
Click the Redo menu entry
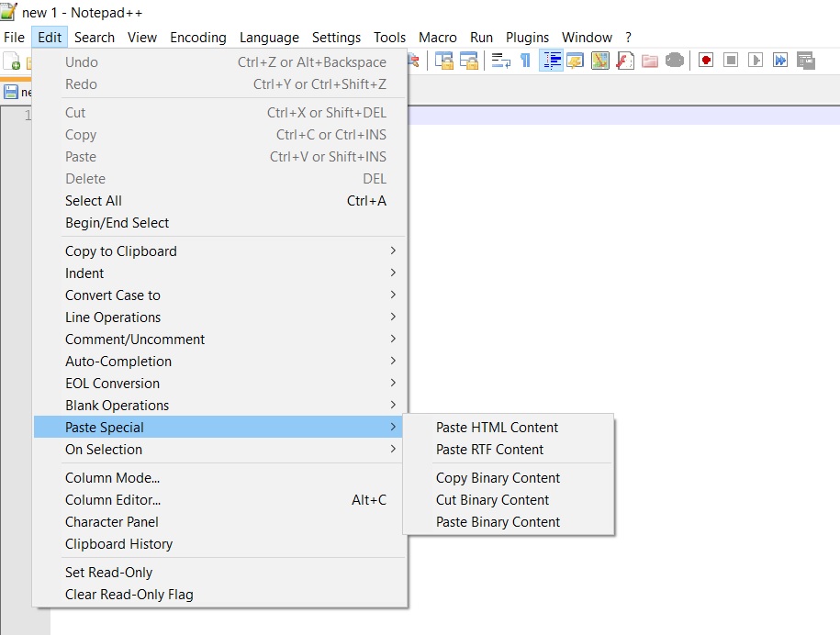point(219,84)
